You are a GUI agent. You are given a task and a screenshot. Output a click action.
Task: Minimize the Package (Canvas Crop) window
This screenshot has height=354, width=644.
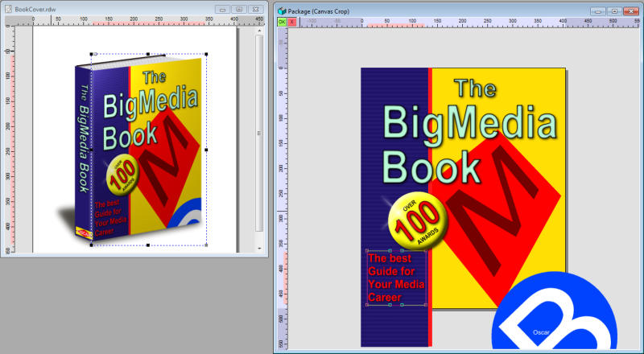click(598, 11)
